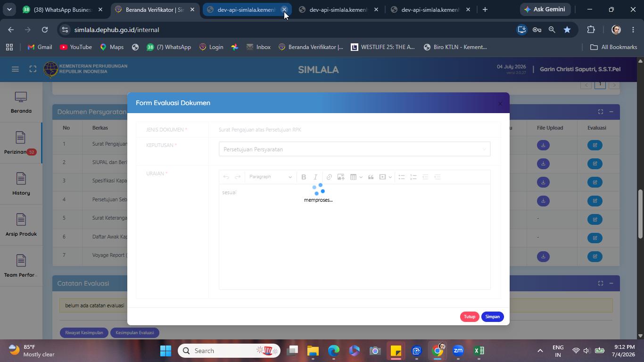The width and height of the screenshot is (644, 362).
Task: Open Excel from the taskbar
Action: [x=479, y=351]
